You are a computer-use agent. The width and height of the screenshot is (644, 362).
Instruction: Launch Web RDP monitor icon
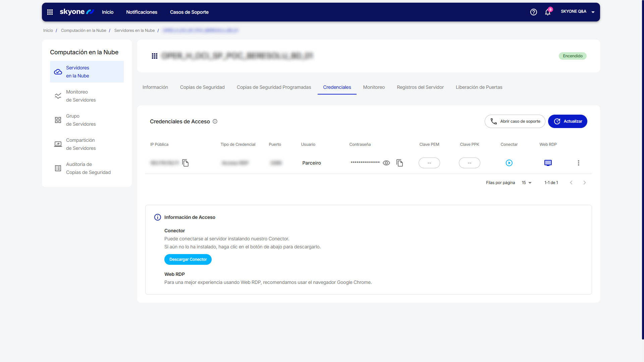coord(548,163)
